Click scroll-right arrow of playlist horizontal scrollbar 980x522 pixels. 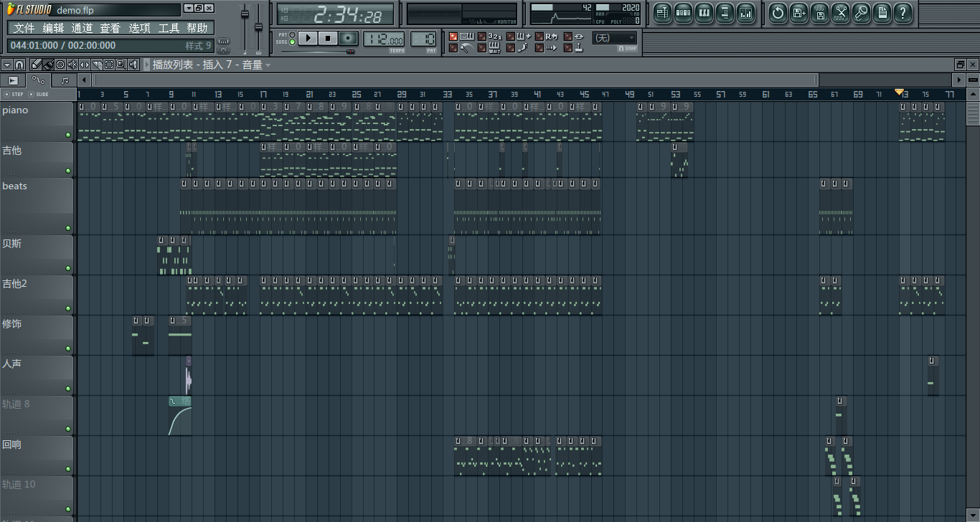[959, 80]
